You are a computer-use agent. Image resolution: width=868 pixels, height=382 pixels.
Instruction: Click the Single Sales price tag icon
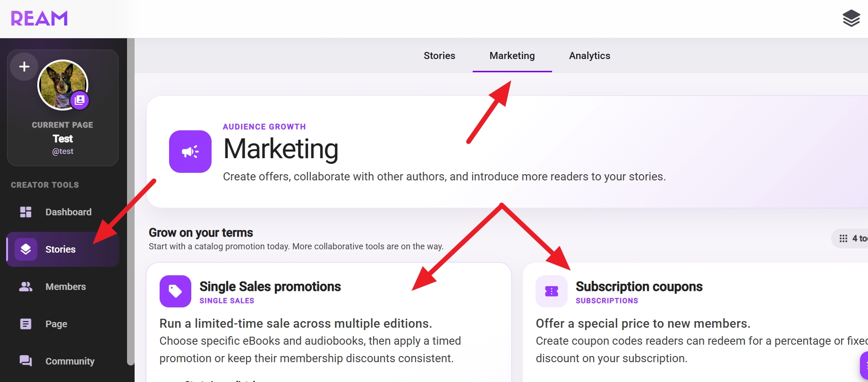click(x=175, y=291)
